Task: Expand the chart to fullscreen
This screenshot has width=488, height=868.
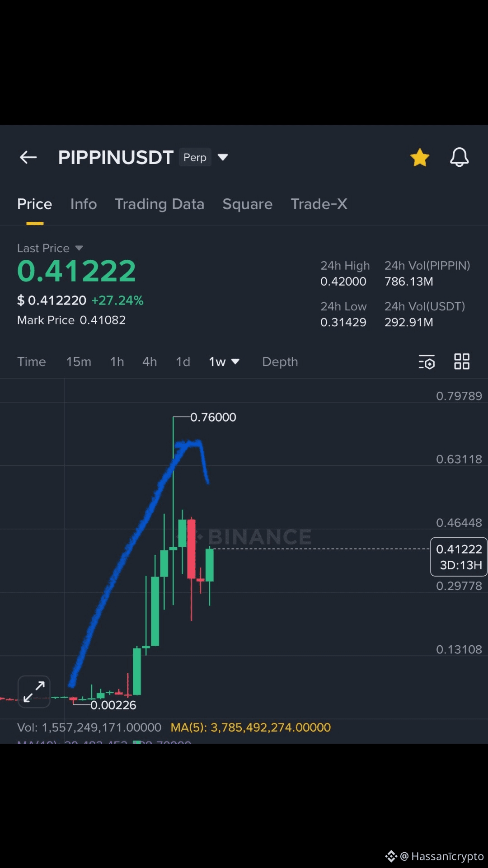Action: pyautogui.click(x=34, y=692)
